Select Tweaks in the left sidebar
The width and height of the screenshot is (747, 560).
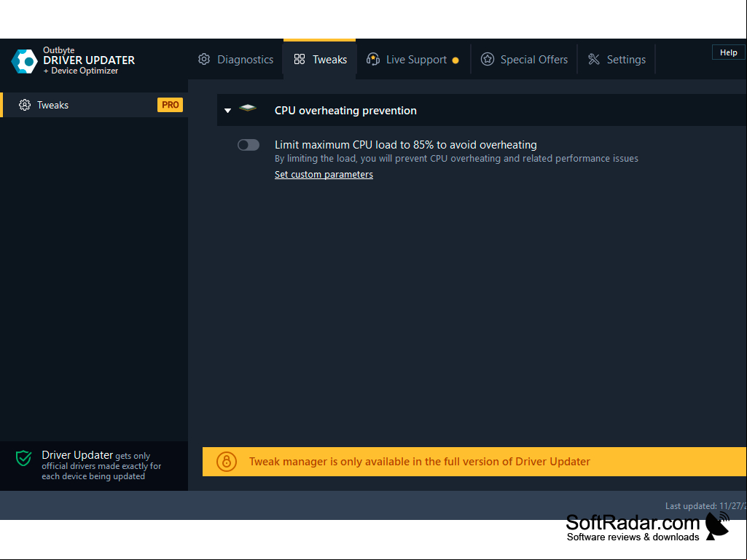pos(94,105)
